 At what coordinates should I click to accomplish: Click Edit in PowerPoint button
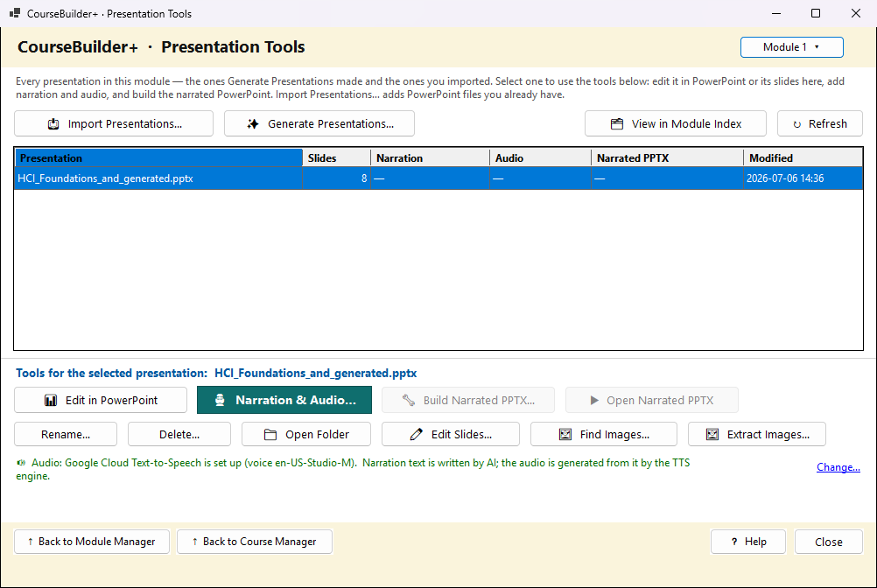pyautogui.click(x=101, y=400)
